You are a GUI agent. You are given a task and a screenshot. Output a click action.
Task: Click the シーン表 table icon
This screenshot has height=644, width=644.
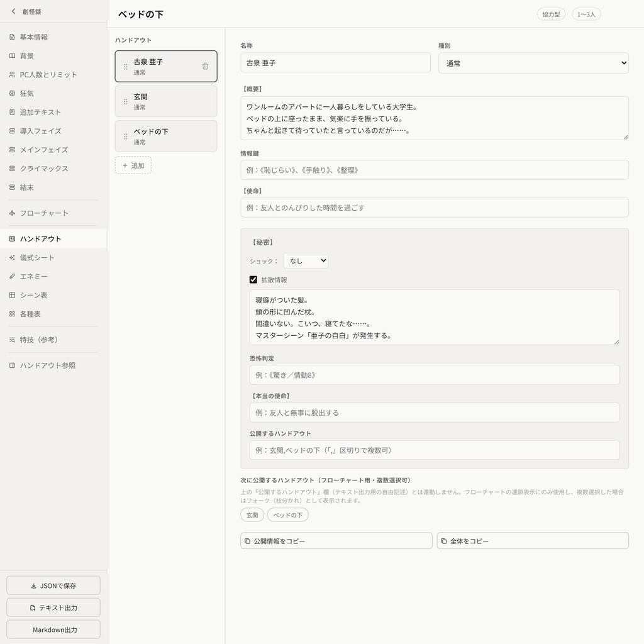click(x=13, y=296)
